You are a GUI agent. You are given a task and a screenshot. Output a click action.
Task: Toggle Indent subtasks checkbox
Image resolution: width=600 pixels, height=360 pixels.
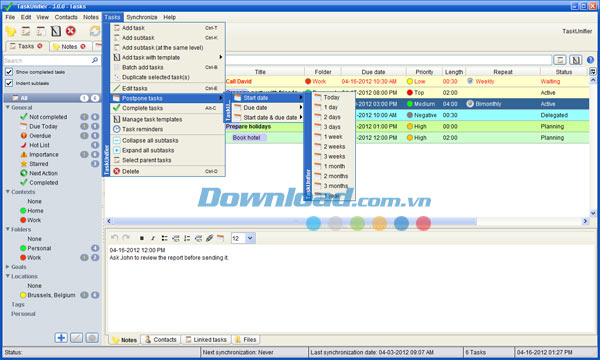click(9, 83)
